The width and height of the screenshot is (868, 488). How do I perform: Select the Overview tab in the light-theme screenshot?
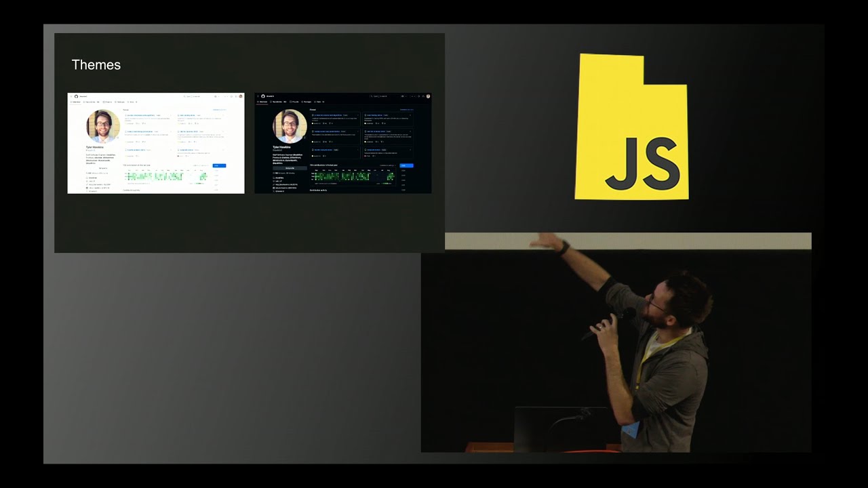76,102
